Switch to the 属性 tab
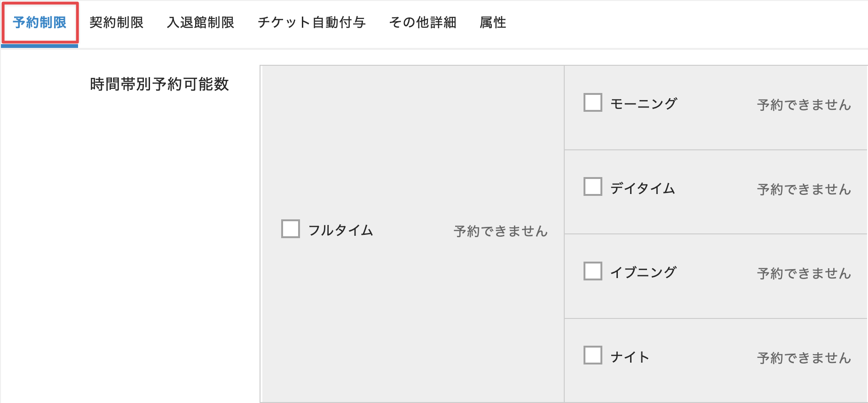This screenshot has width=868, height=403. pyautogui.click(x=493, y=23)
